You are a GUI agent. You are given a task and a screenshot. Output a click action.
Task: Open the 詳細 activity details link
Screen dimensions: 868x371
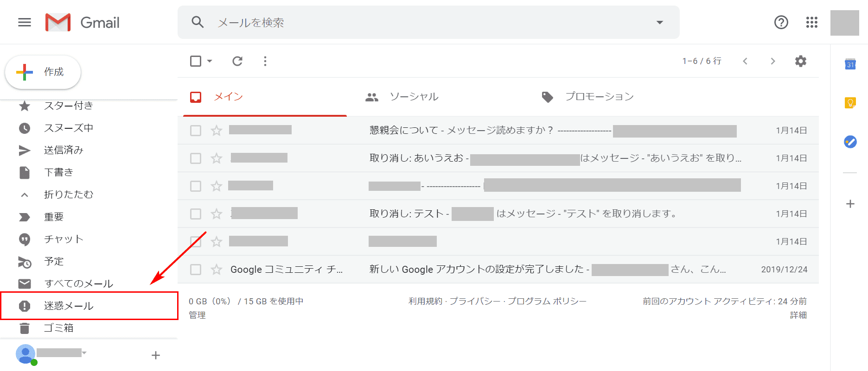click(x=798, y=315)
